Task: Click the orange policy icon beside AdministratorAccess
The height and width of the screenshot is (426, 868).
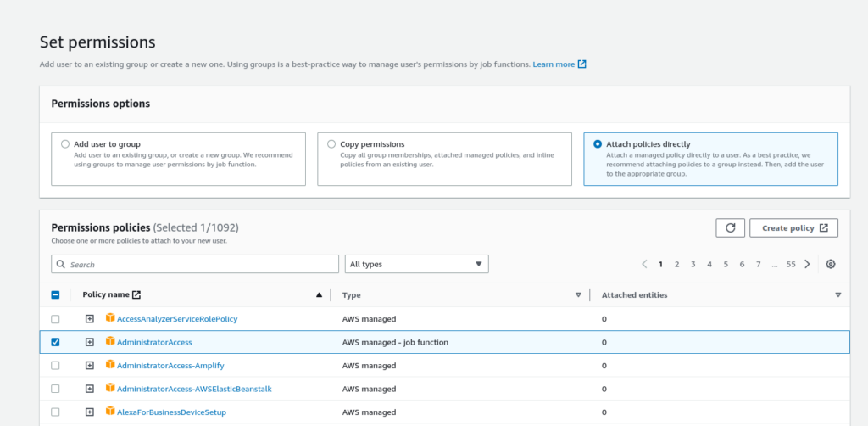Action: (110, 341)
